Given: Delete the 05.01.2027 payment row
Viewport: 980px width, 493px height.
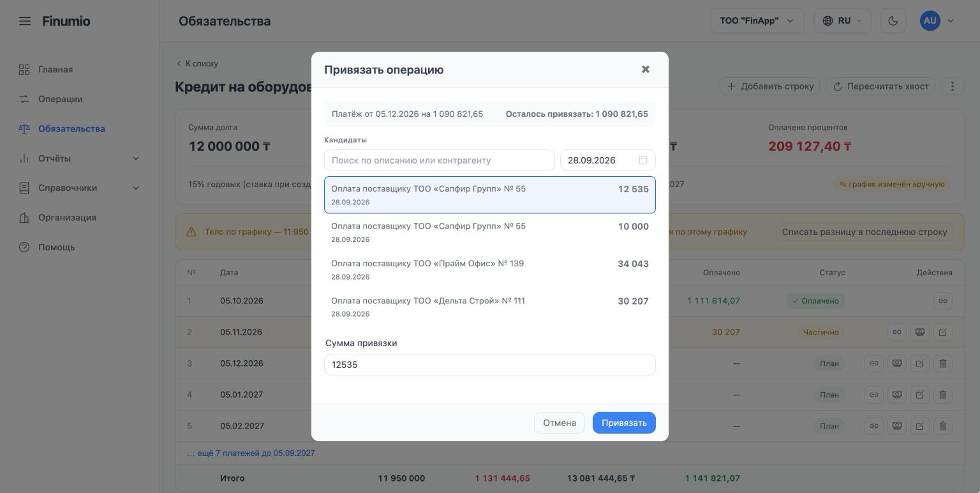Looking at the screenshot, I should pyautogui.click(x=943, y=395).
